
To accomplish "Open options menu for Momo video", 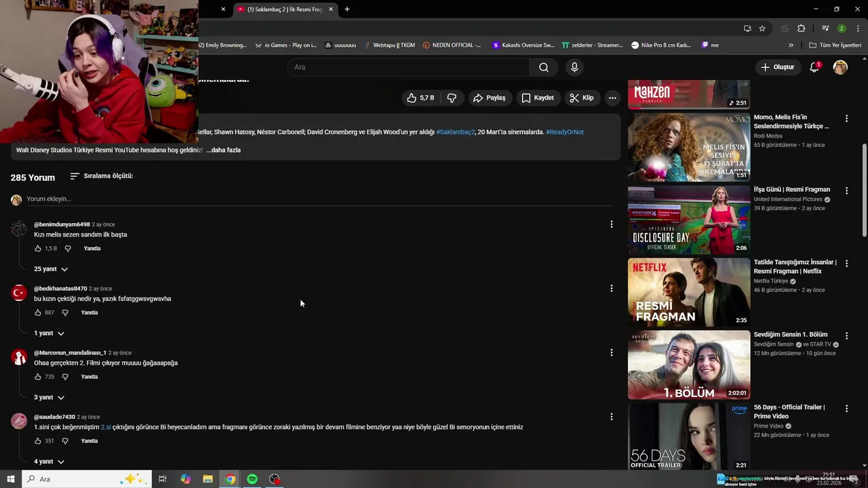I will tap(846, 119).
